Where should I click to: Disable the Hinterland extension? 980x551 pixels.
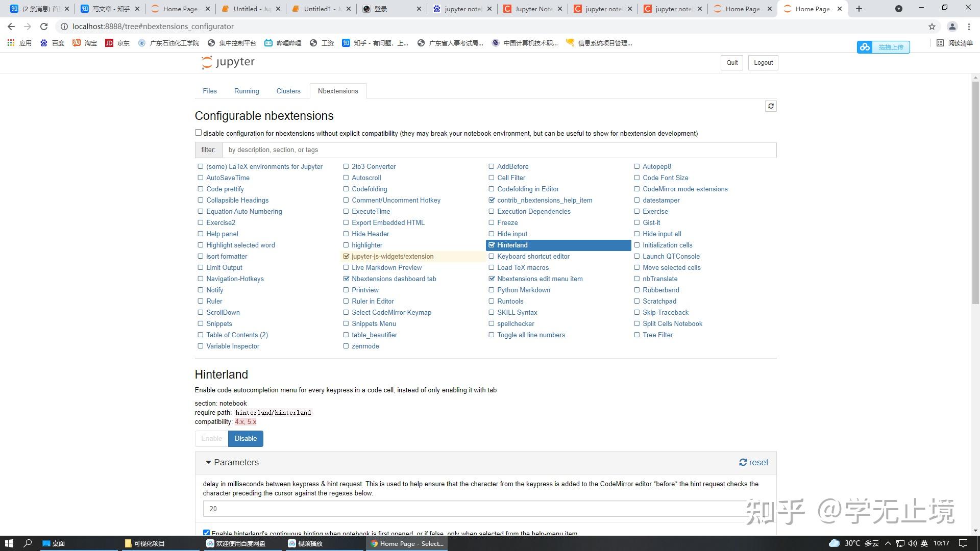tap(246, 438)
